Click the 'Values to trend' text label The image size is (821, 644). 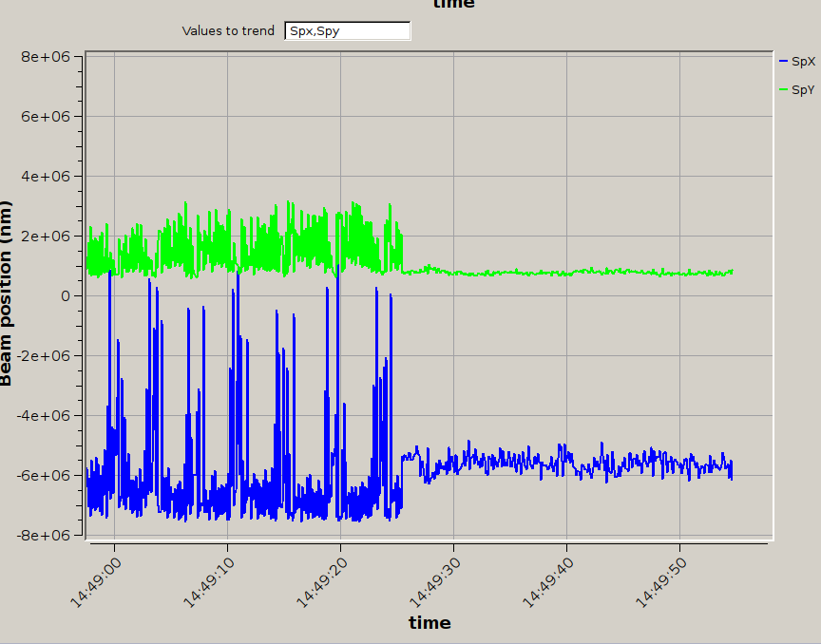tap(228, 31)
